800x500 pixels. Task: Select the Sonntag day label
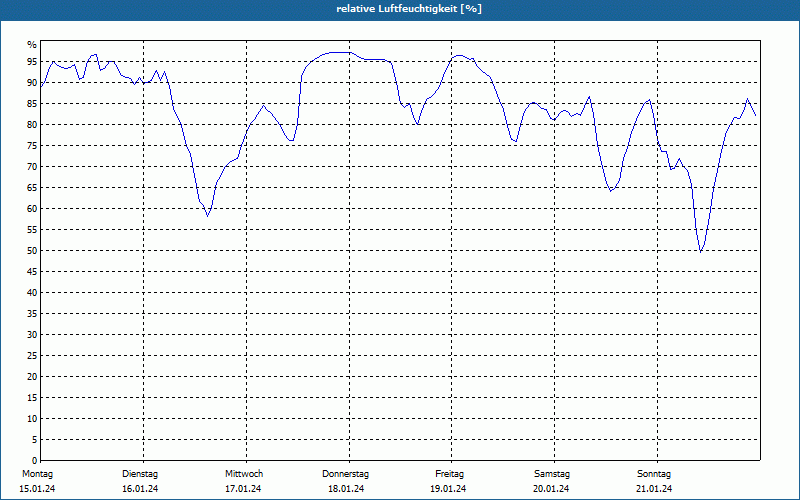click(654, 474)
